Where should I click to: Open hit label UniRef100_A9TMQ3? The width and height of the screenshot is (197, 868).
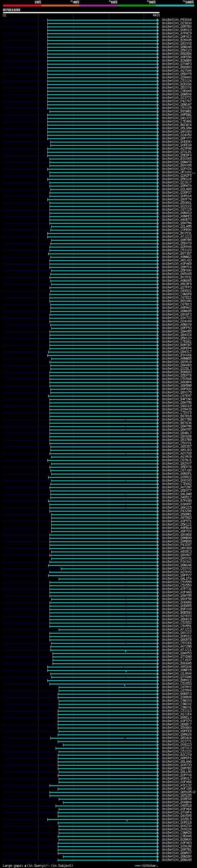tap(177, 518)
